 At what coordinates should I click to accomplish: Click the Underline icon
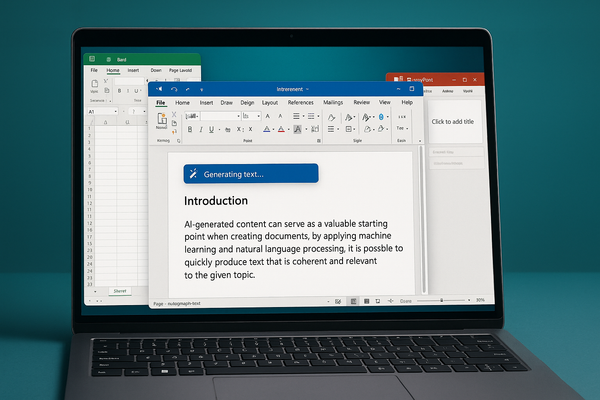(x=213, y=129)
